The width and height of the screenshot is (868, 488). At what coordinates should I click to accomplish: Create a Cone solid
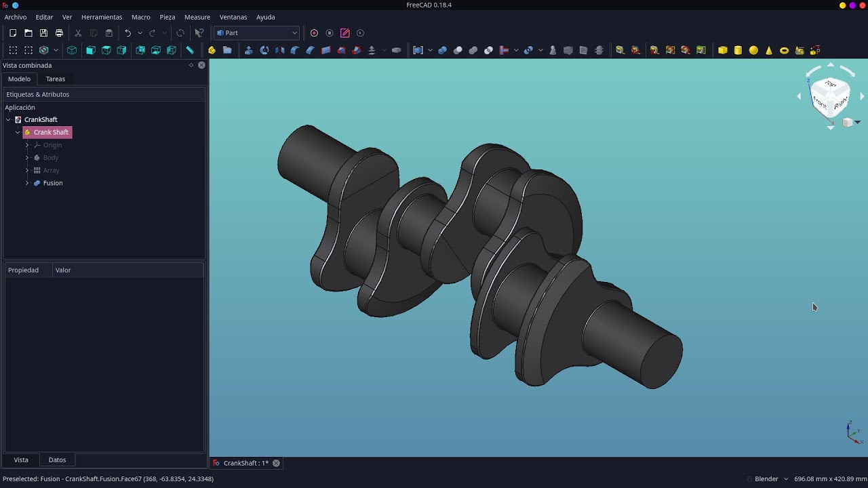click(769, 50)
